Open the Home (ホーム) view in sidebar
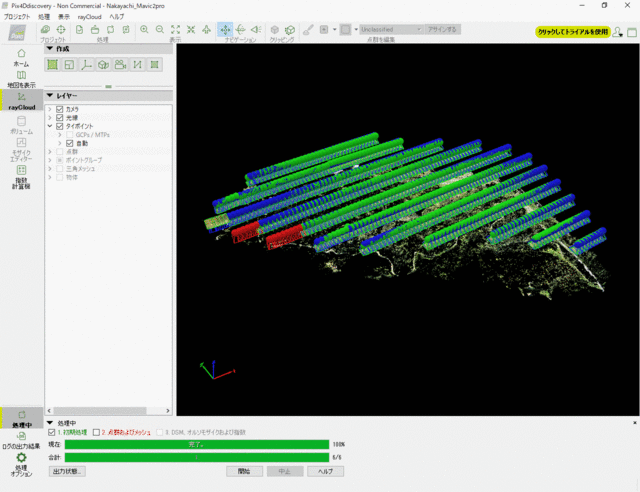The height and width of the screenshot is (492, 640). tap(21, 58)
